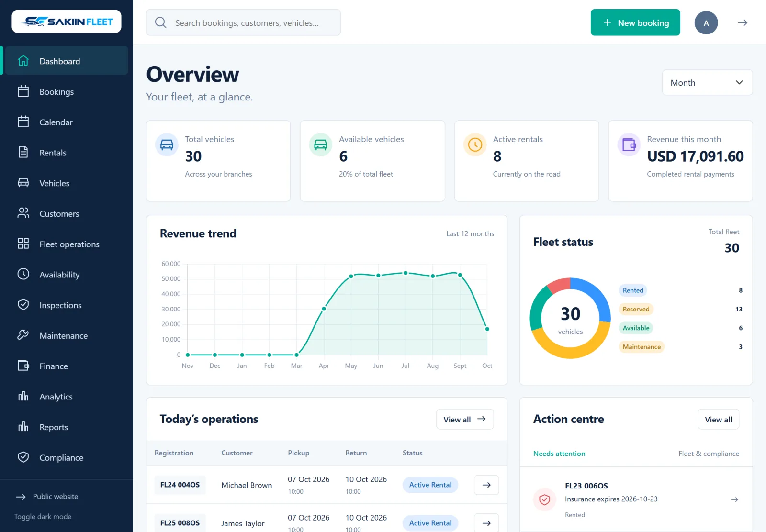Click registration FL24 004OS

click(x=180, y=485)
